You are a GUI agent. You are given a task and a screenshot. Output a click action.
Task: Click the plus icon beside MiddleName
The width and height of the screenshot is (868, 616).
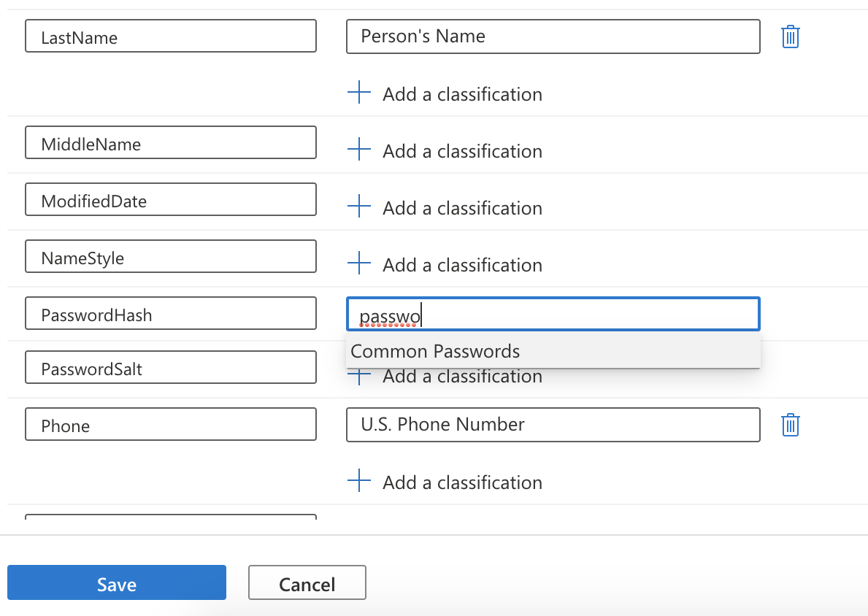pyautogui.click(x=358, y=150)
